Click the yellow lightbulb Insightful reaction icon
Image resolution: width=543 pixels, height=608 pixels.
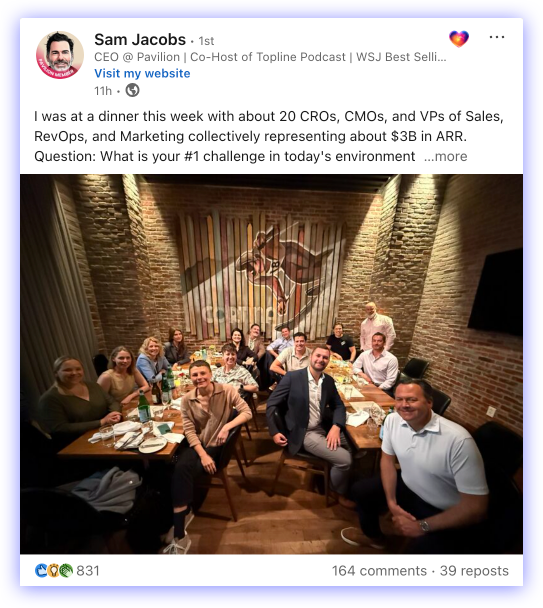coord(54,571)
